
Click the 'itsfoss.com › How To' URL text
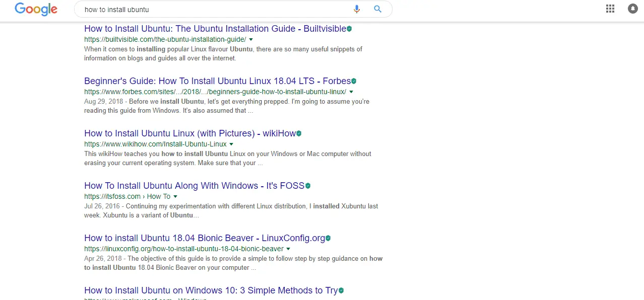pos(127,196)
